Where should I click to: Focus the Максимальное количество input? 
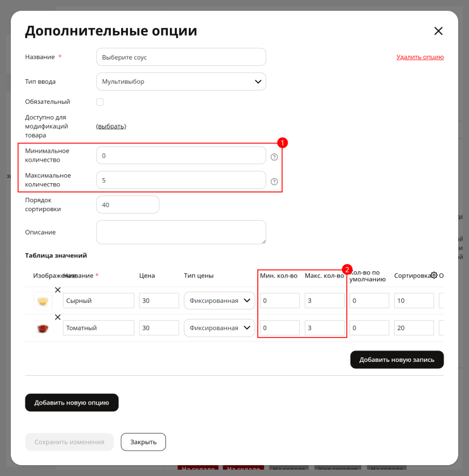[181, 180]
